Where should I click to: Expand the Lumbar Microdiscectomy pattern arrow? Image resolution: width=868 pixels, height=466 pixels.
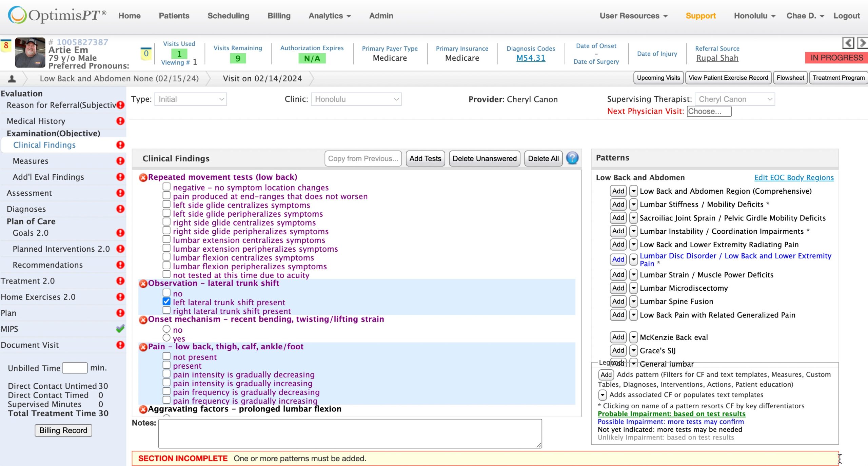[633, 288]
